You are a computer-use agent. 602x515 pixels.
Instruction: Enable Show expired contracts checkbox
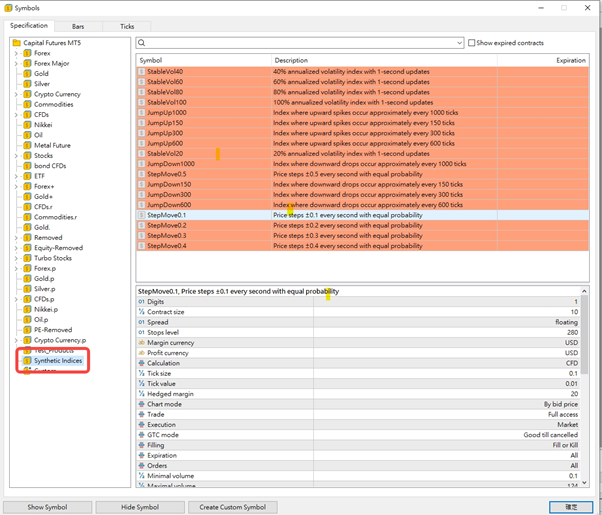pyautogui.click(x=472, y=43)
